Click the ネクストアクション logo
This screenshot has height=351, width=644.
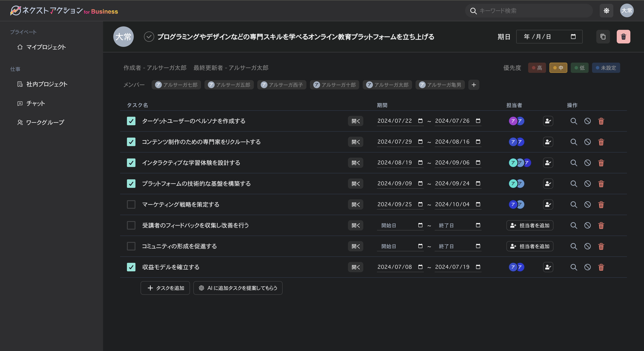coord(64,10)
